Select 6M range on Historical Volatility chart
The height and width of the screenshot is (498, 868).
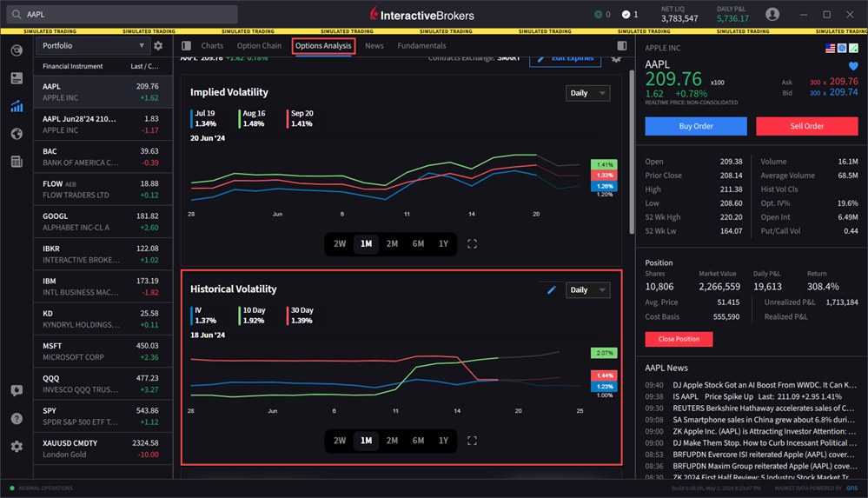[418, 441]
